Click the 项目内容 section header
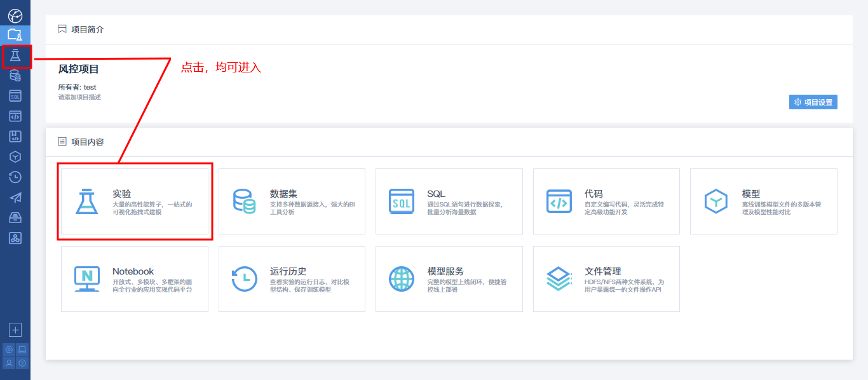 [88, 142]
